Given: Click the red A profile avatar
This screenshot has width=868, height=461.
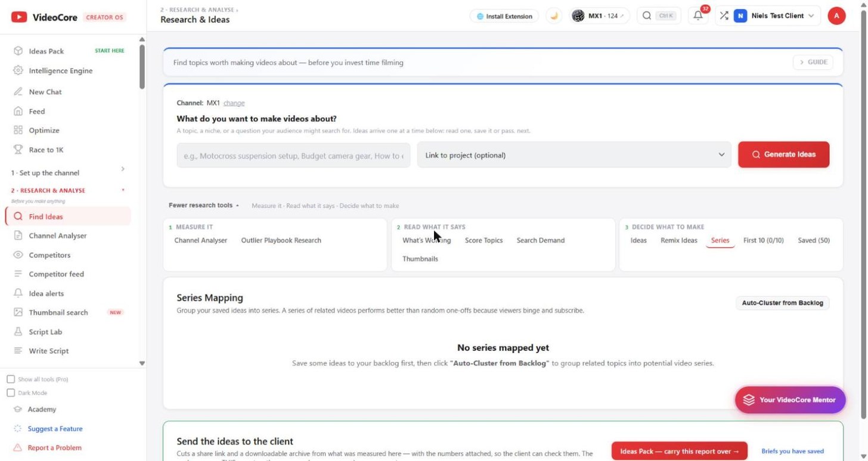Looking at the screenshot, I should click(836, 16).
